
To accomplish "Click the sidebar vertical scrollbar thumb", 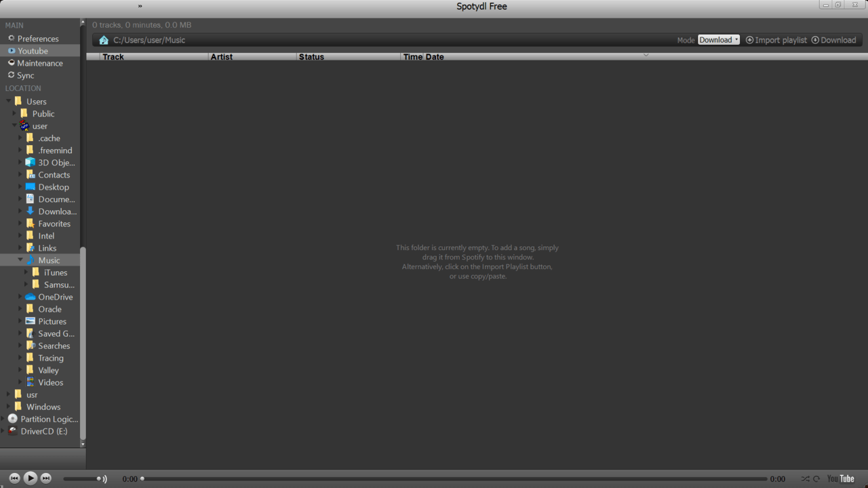I will 83,342.
